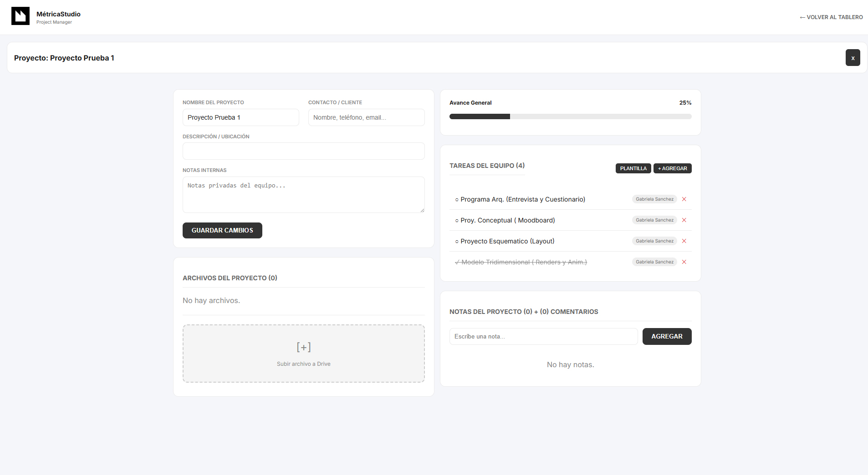Toggle Proy. Conceptual (Moodboard) task done
Screen dimensions: 868x475
tap(457, 221)
